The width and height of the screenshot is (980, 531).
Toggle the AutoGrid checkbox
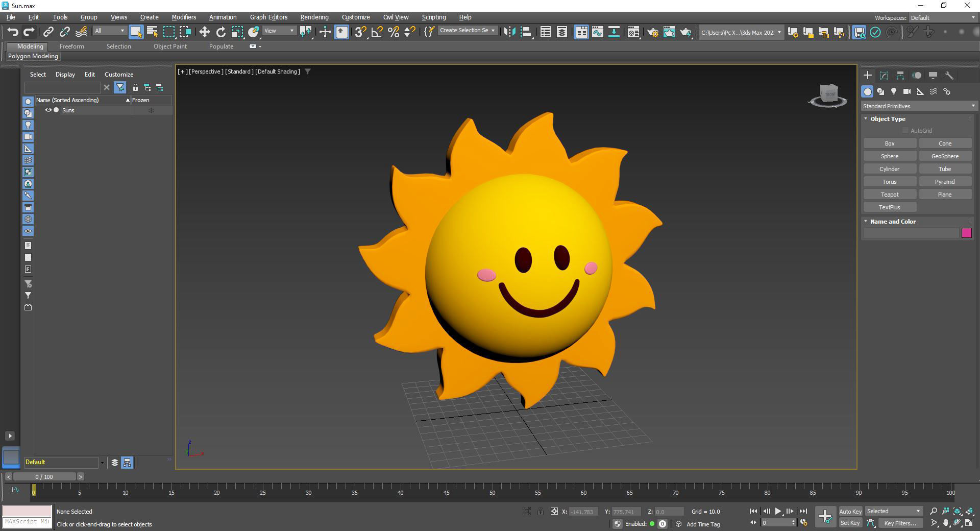coord(905,131)
